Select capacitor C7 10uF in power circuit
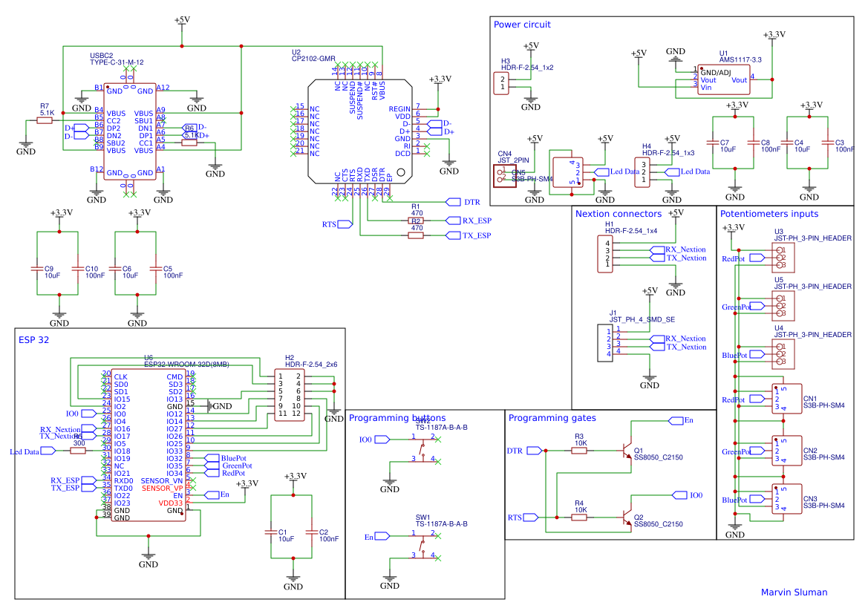Image resolution: width=868 pixels, height=614 pixels. point(713,143)
